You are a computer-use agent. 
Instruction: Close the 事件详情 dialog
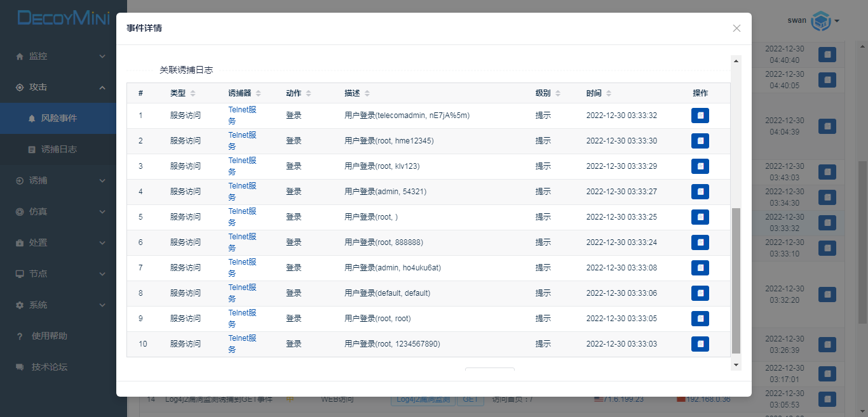coord(736,29)
